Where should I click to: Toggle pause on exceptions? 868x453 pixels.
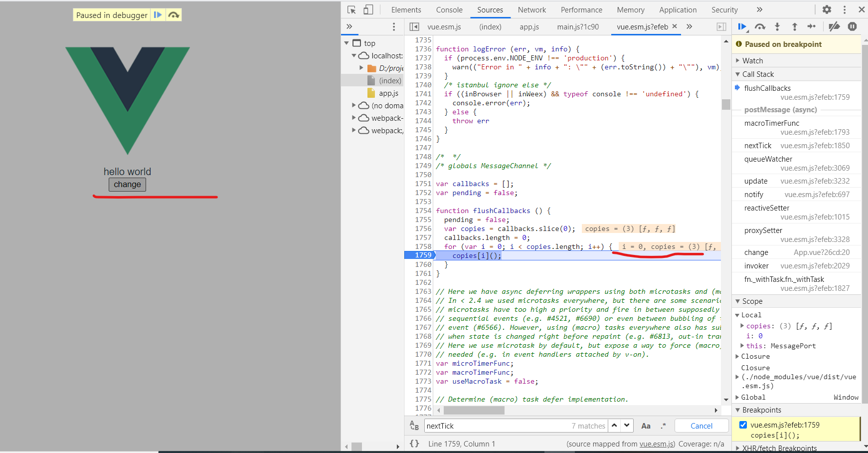tap(852, 27)
